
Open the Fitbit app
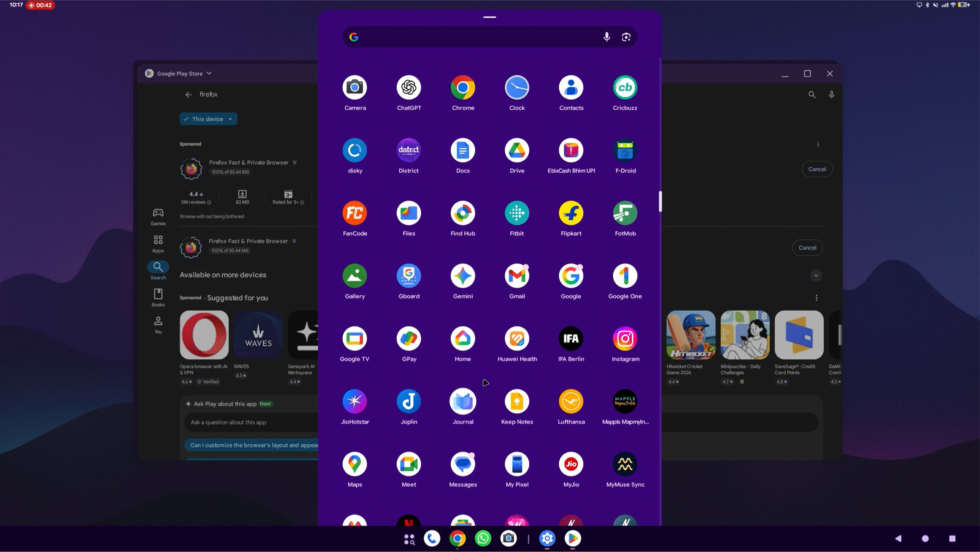pyautogui.click(x=517, y=213)
